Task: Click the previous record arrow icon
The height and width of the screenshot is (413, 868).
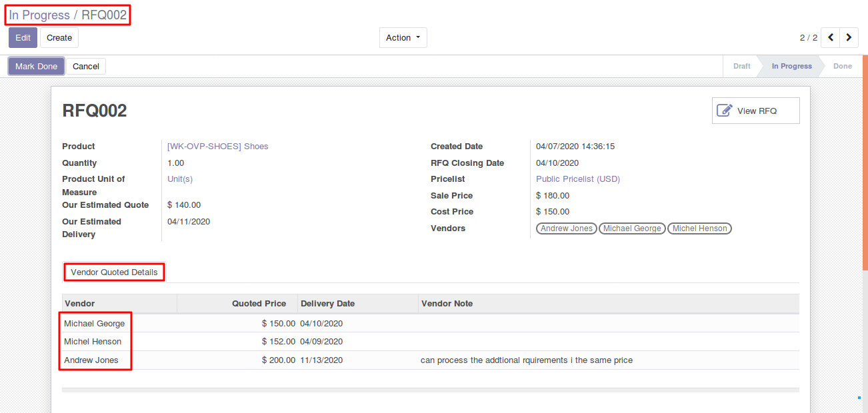Action: tap(830, 37)
